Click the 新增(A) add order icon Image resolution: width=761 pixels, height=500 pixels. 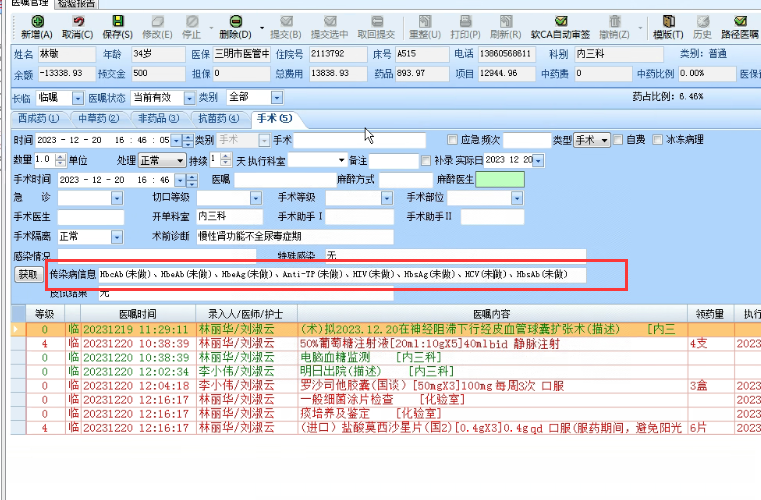pos(37,21)
